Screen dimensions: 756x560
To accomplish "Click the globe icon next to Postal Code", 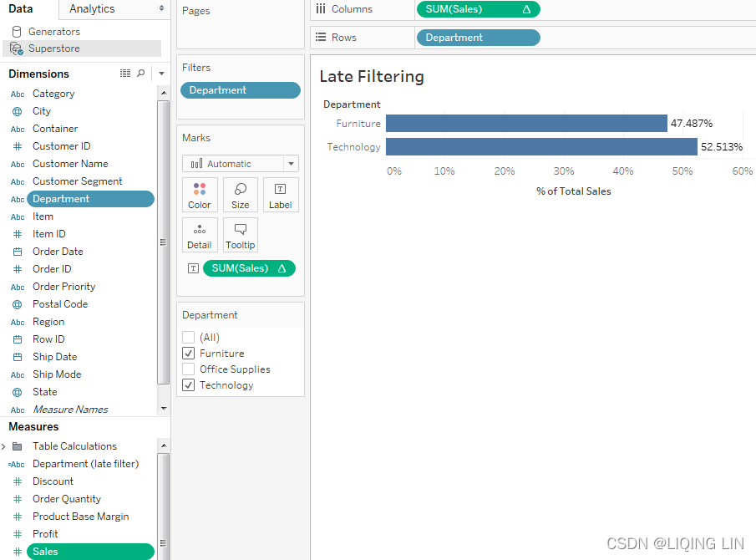I will 18,304.
